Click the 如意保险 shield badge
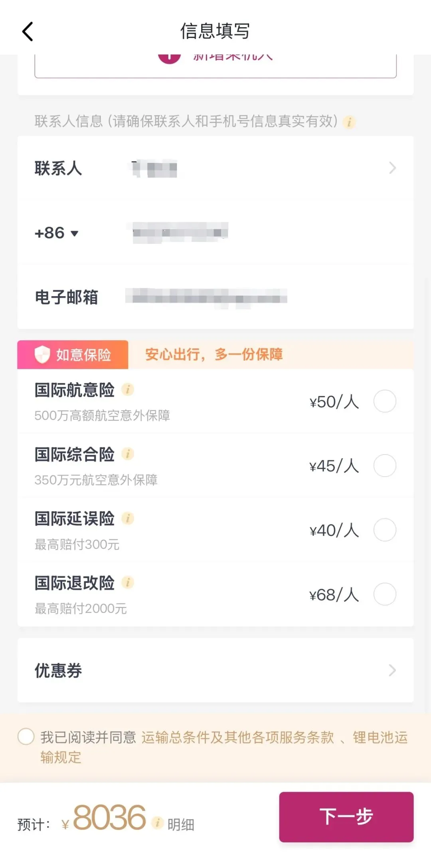Image resolution: width=431 pixels, height=868 pixels. click(x=73, y=355)
